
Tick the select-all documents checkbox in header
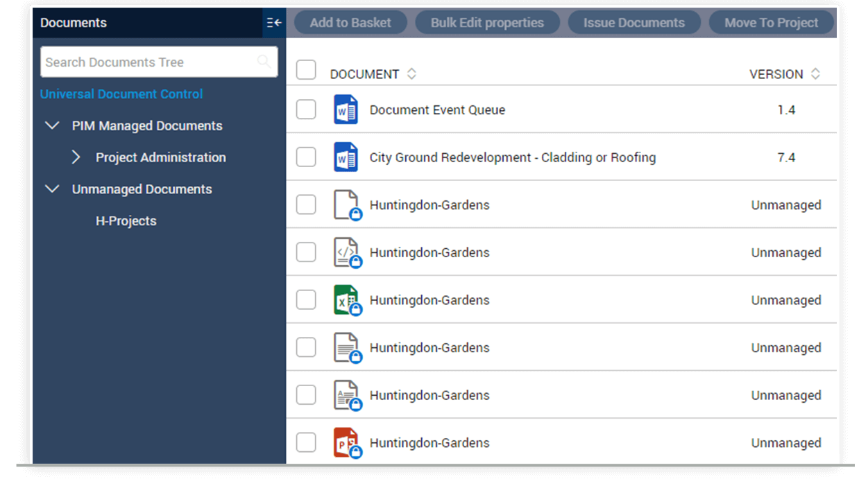306,71
